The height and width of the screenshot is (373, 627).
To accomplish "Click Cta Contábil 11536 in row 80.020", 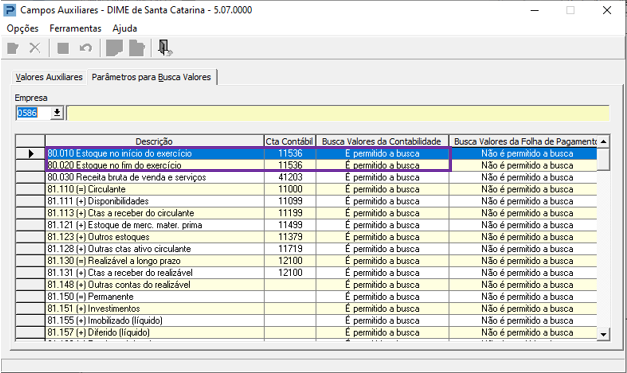I will [290, 165].
